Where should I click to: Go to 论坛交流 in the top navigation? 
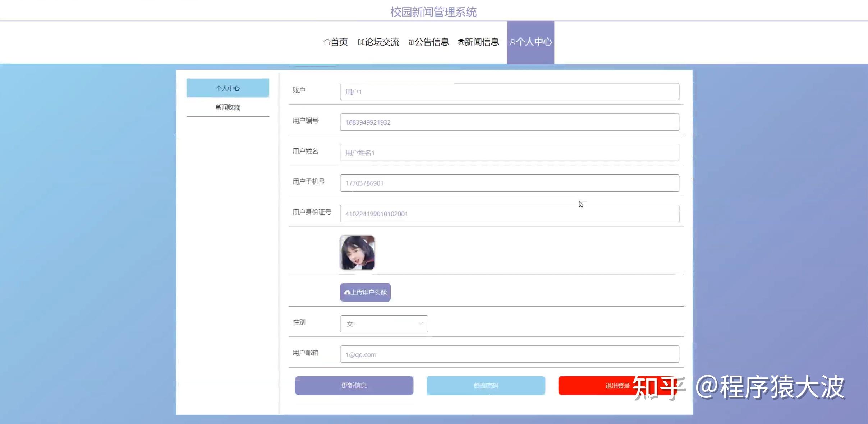tap(382, 42)
